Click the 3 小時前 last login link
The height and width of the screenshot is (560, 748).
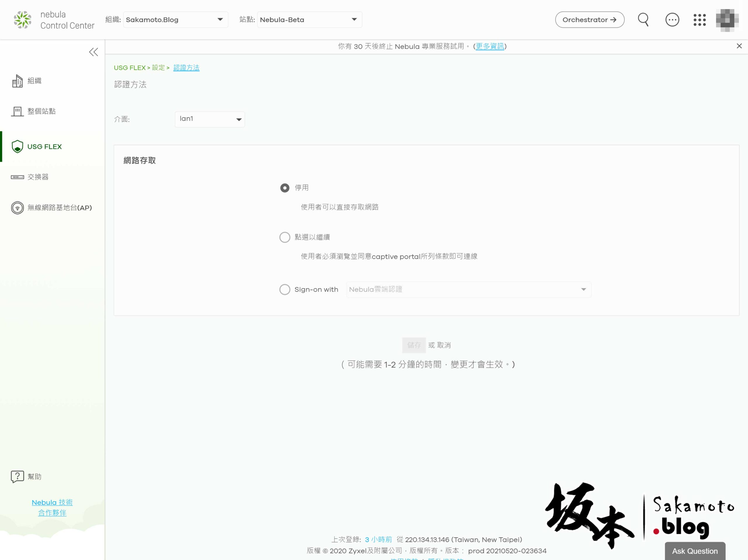click(x=378, y=540)
